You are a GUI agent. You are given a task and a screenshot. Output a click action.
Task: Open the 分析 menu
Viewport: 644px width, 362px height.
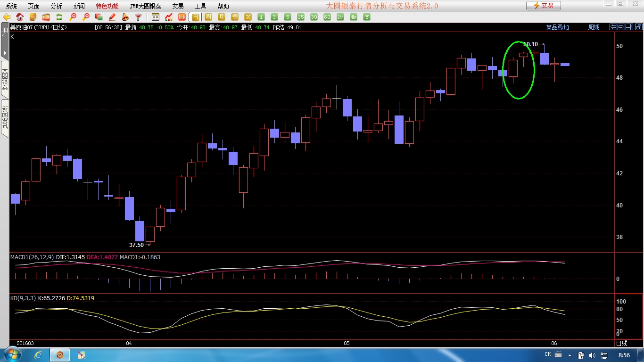(x=56, y=6)
